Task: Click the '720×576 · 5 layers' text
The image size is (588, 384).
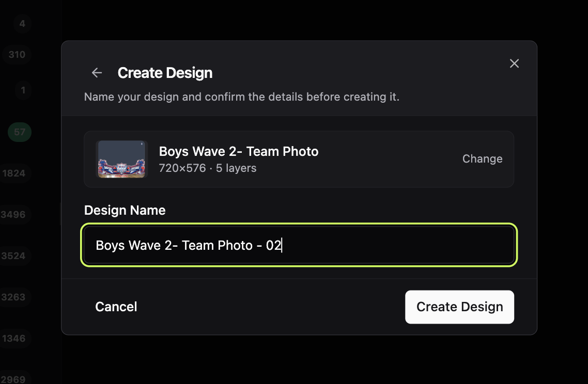Action: pyautogui.click(x=207, y=168)
